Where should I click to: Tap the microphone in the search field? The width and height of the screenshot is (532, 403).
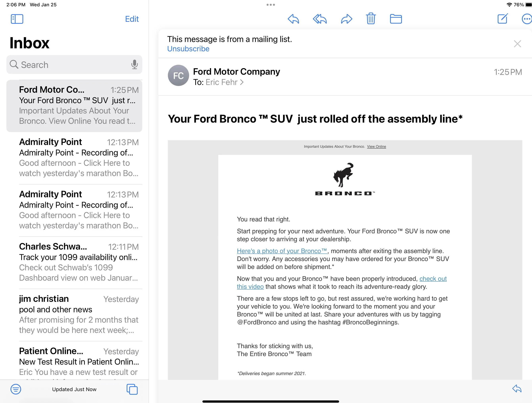click(x=134, y=64)
